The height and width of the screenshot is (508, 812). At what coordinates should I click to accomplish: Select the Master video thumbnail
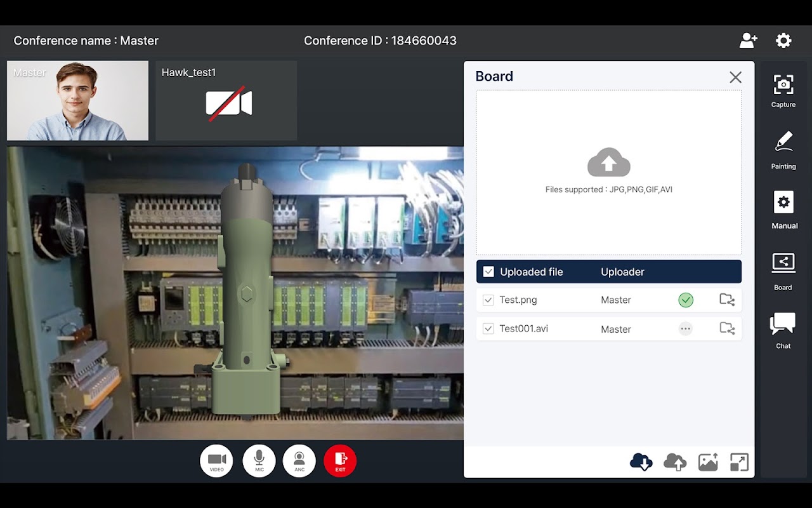pos(77,100)
